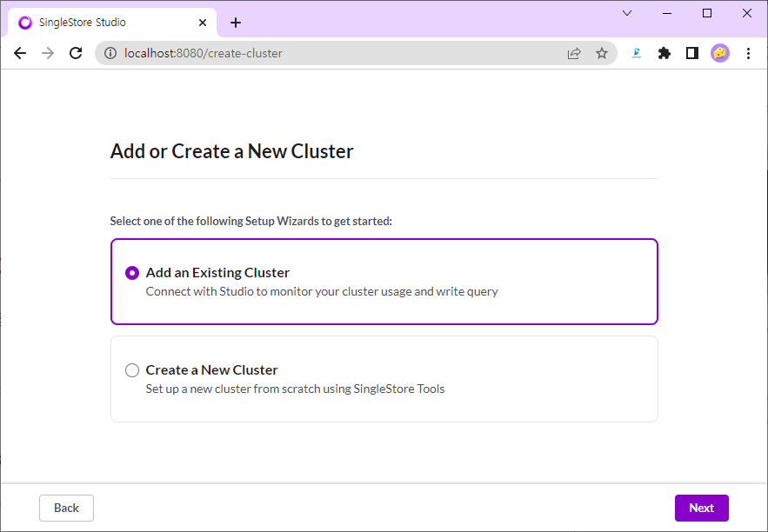Viewport: 768px width, 532px height.
Task: Reload the page with the refresh icon
Action: [x=76, y=53]
